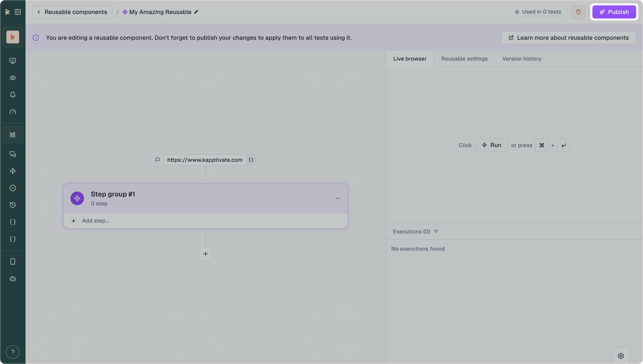Click the Publish button
Viewport: 643px width, 364px height.
614,12
